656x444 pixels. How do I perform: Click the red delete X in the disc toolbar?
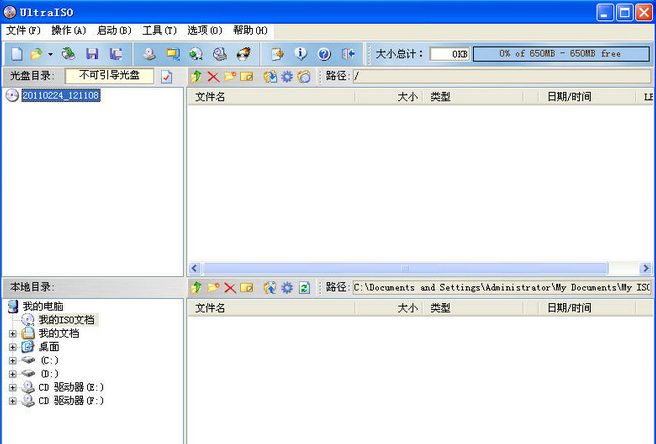tap(213, 76)
